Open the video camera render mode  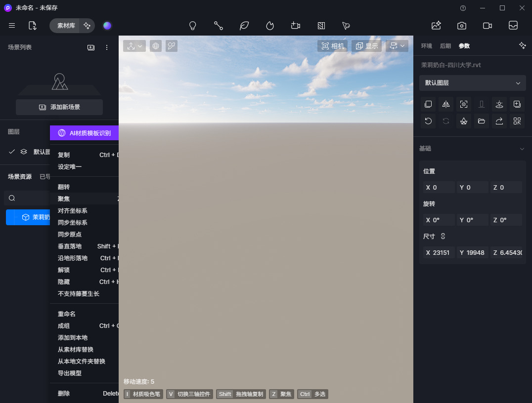pyautogui.click(x=487, y=26)
